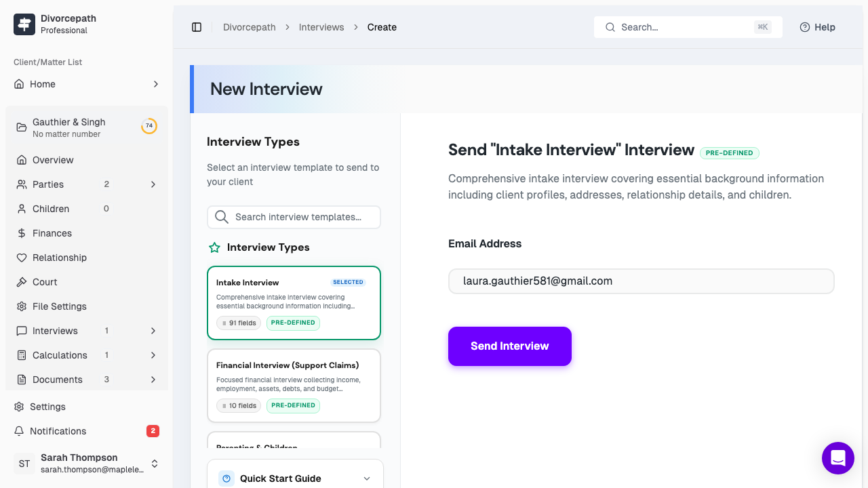The height and width of the screenshot is (488, 868).
Task: Click the Children person icon
Action: coord(22,209)
